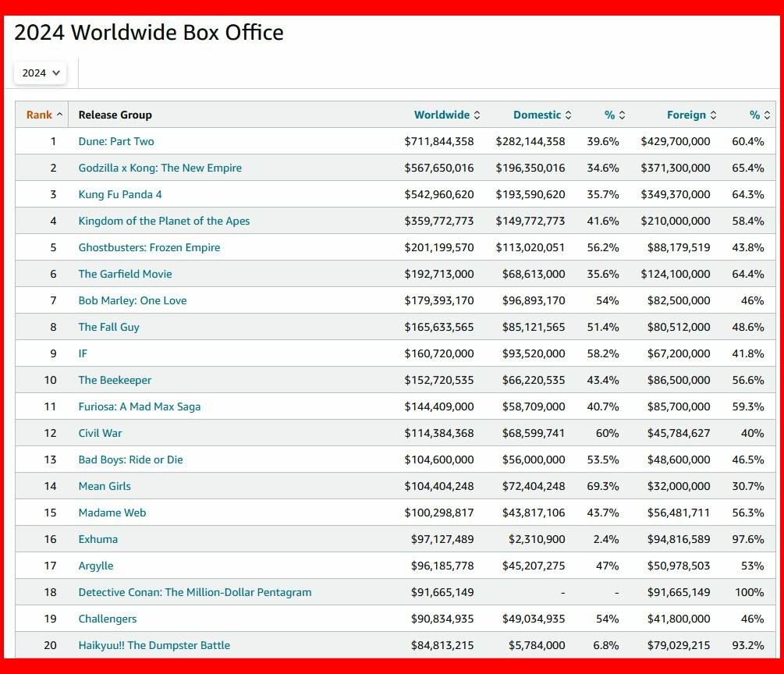This screenshot has width=784, height=674.
Task: Select Exhuma foreign percentage 97.6%
Action: [x=748, y=539]
